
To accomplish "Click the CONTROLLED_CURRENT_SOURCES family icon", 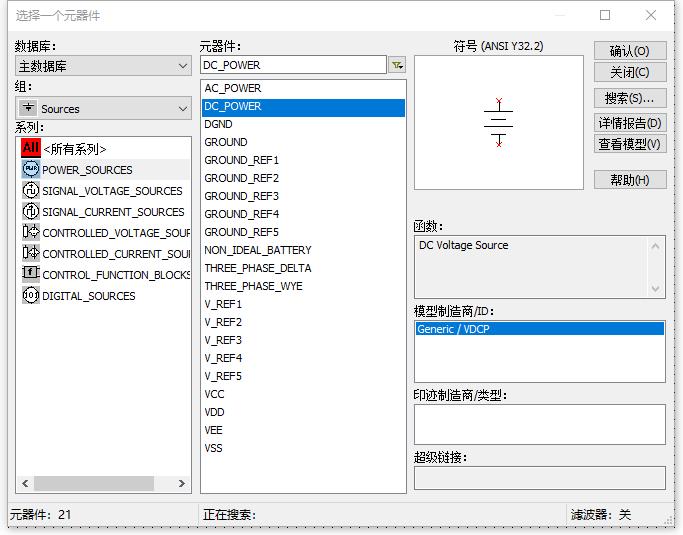I will (30, 253).
